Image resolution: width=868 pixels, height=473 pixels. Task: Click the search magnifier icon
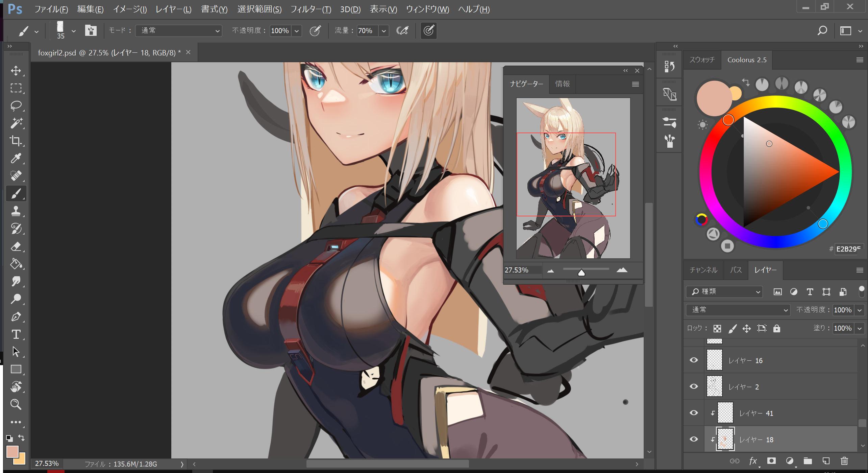pyautogui.click(x=822, y=31)
